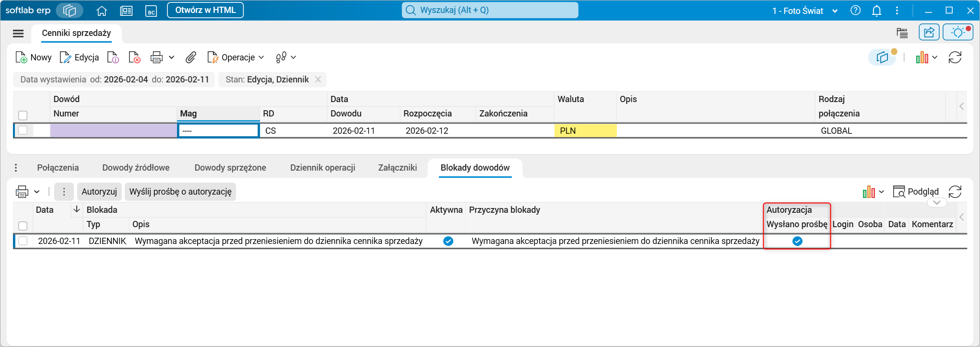This screenshot has width=980, height=347.
Task: Tick the checkbox of CS document row
Action: (x=23, y=130)
